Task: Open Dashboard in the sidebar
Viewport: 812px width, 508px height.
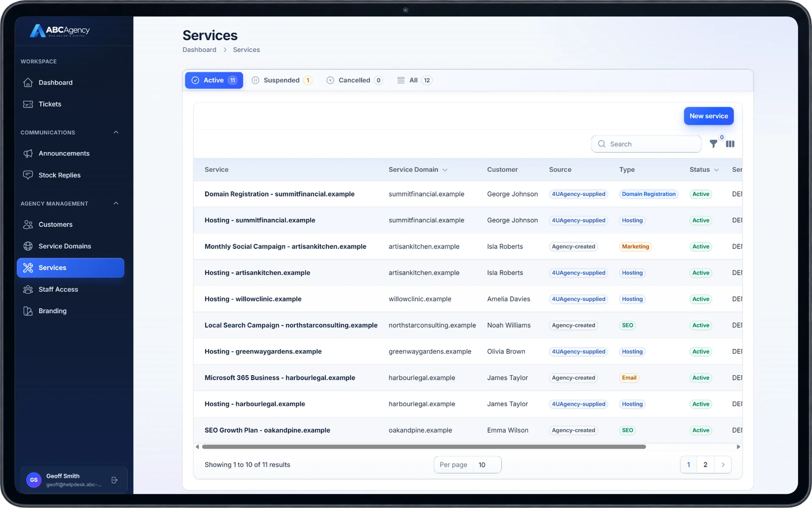Action: [x=71, y=83]
